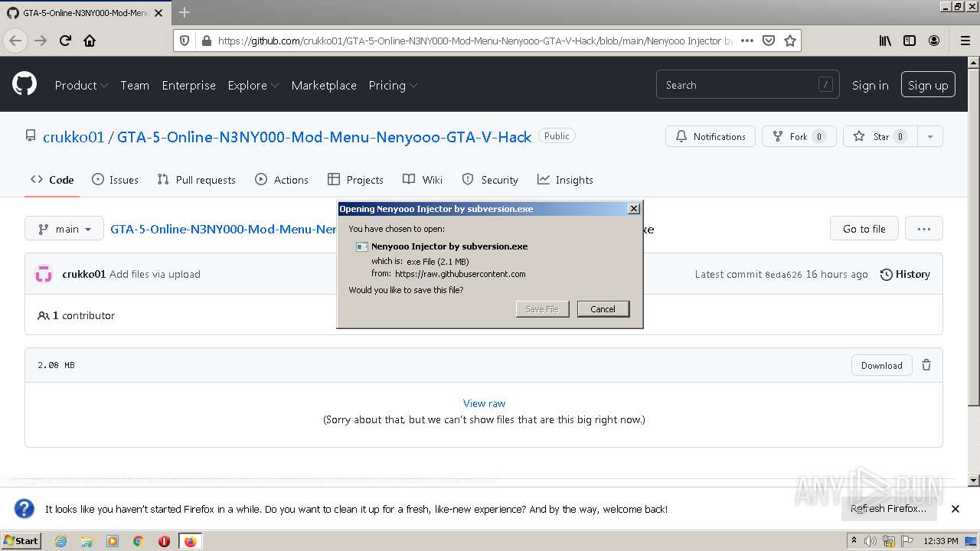The width and height of the screenshot is (980, 551).
Task: View commit History
Action: pyautogui.click(x=905, y=274)
